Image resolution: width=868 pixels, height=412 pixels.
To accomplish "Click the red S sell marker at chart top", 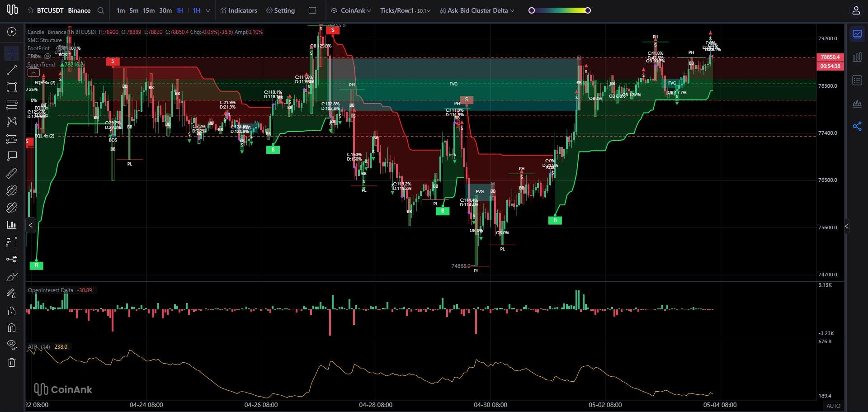I will [333, 30].
